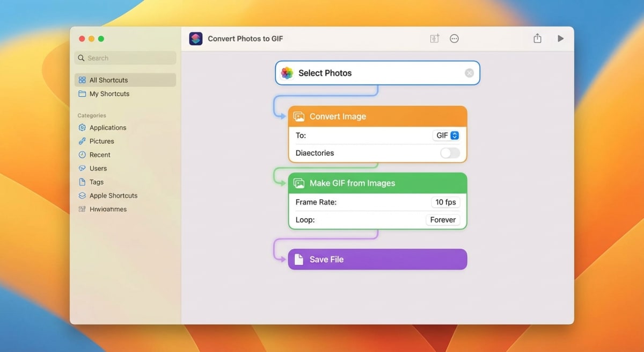The image size is (644, 352).
Task: Click the Share button in the toolbar
Action: point(537,38)
